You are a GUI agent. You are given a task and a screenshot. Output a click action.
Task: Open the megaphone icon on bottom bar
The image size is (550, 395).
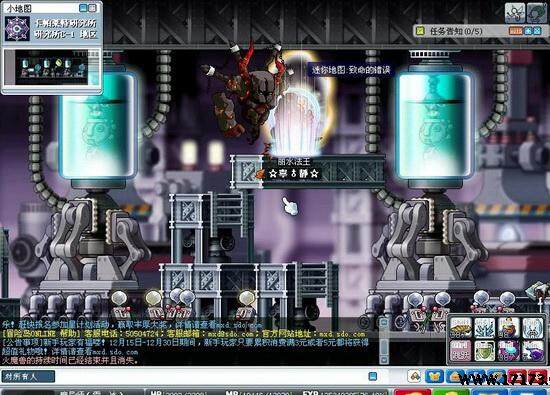[x=415, y=376]
